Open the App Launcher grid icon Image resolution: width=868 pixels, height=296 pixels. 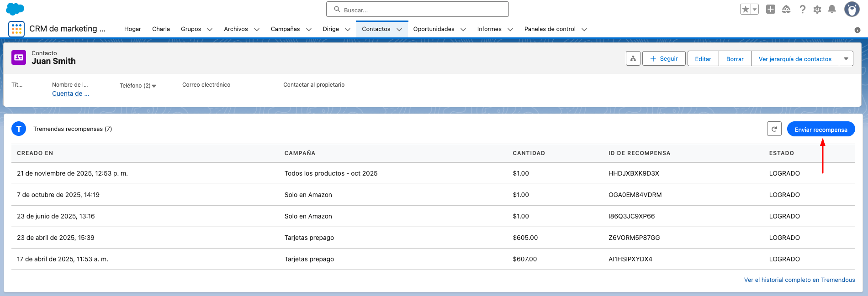tap(16, 29)
